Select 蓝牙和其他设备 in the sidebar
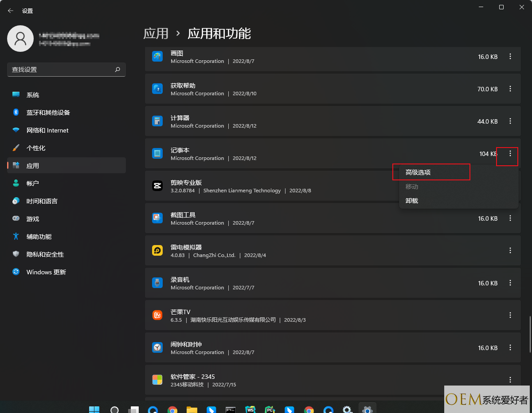532x413 pixels. pos(66,113)
